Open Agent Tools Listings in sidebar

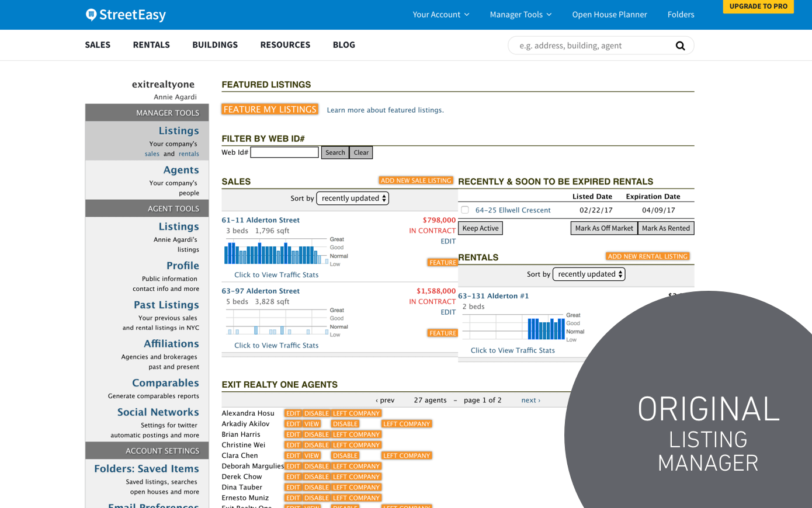(179, 227)
